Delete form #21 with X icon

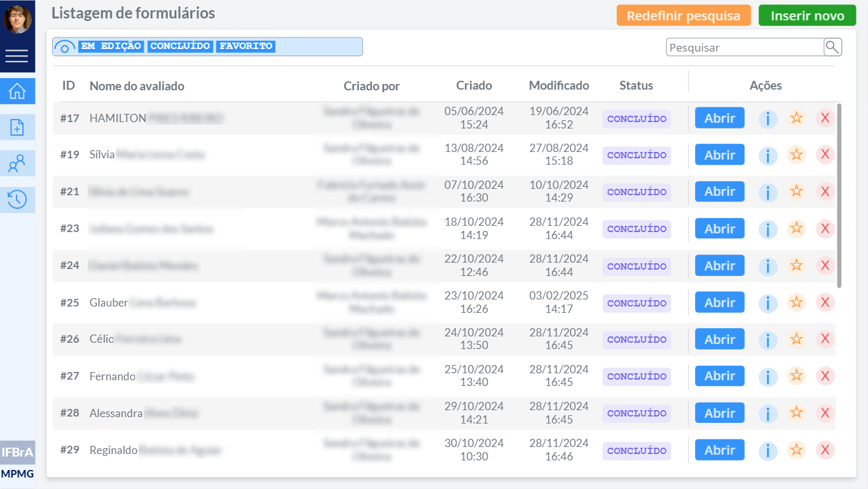pos(825,191)
